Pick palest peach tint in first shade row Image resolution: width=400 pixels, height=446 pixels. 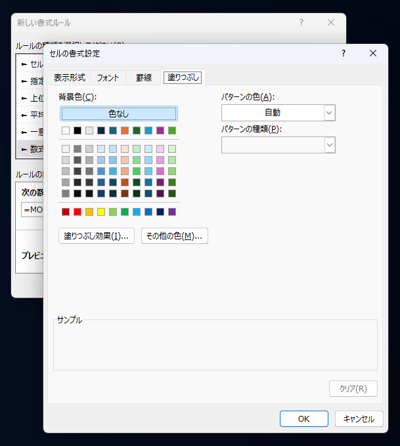tap(125, 149)
